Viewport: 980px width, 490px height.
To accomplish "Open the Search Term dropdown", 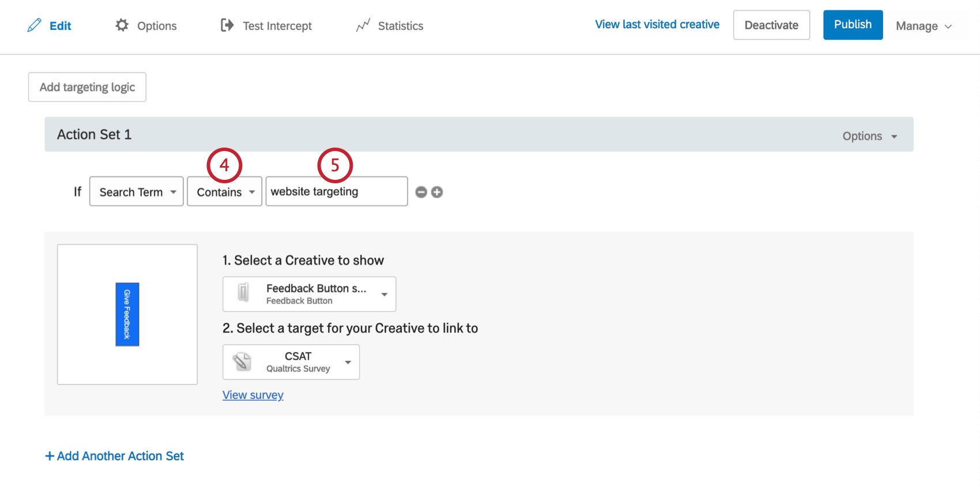I will [x=137, y=192].
